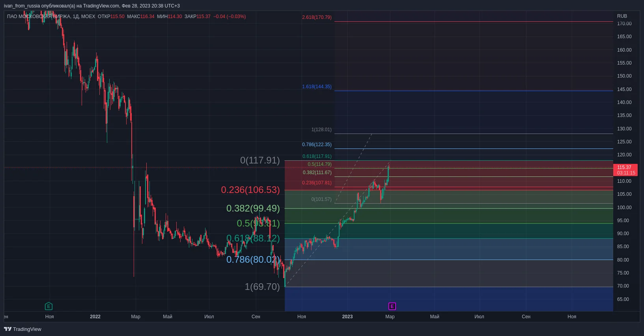
Task: Click the 170.00 price axis label
Action: (624, 24)
